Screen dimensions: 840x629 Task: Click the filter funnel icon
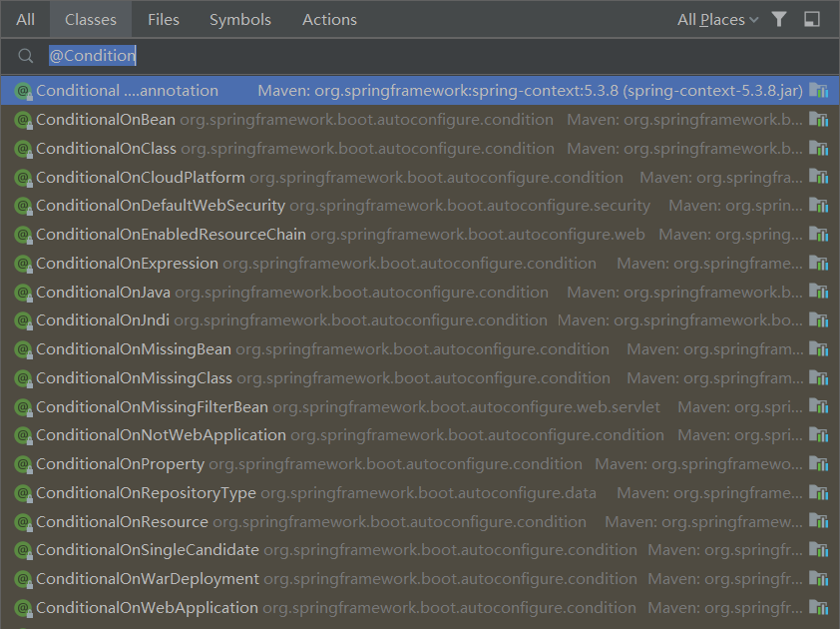[779, 19]
